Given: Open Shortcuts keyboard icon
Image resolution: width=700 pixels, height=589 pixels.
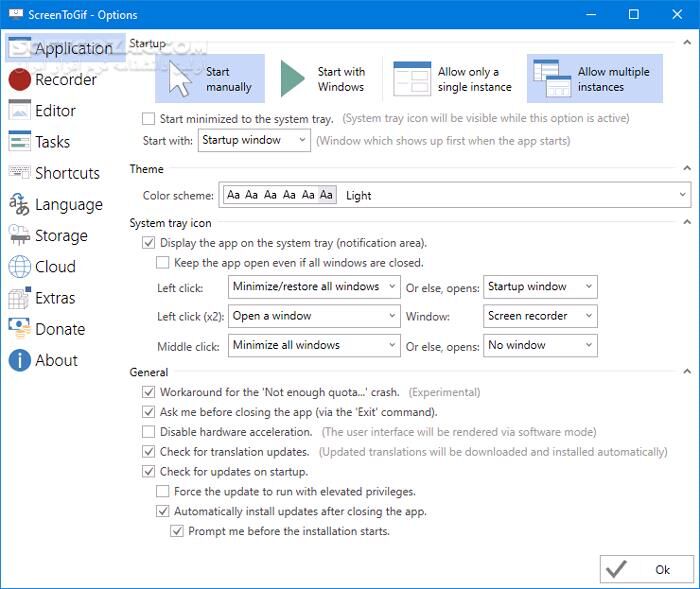Looking at the screenshot, I should click(19, 173).
